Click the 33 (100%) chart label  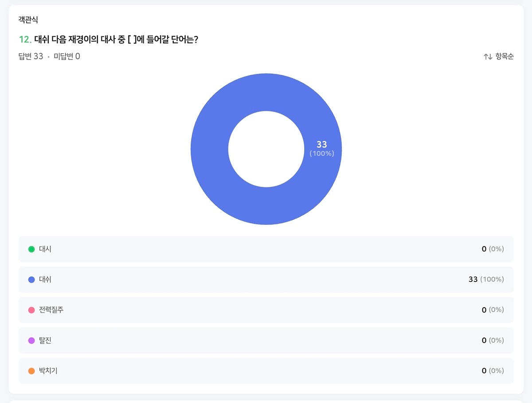pos(322,149)
